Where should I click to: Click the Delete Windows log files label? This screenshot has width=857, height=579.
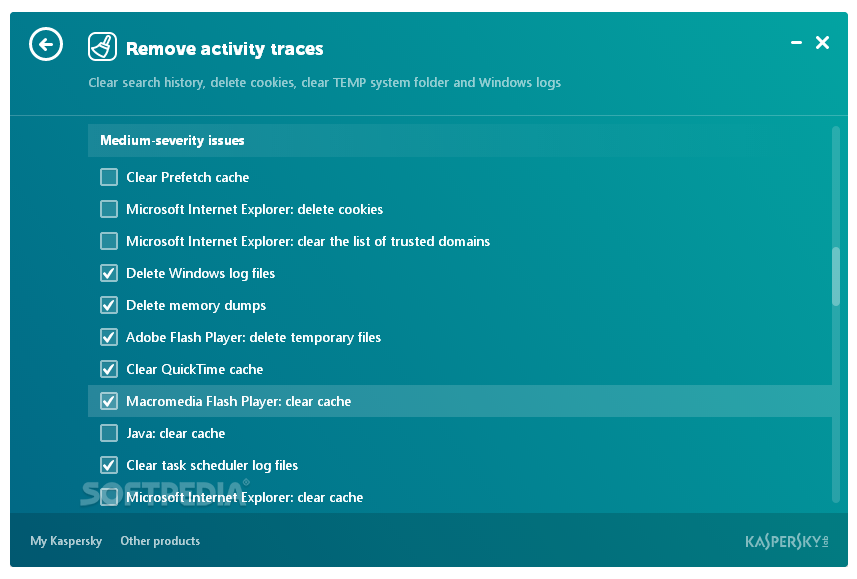[x=201, y=273]
